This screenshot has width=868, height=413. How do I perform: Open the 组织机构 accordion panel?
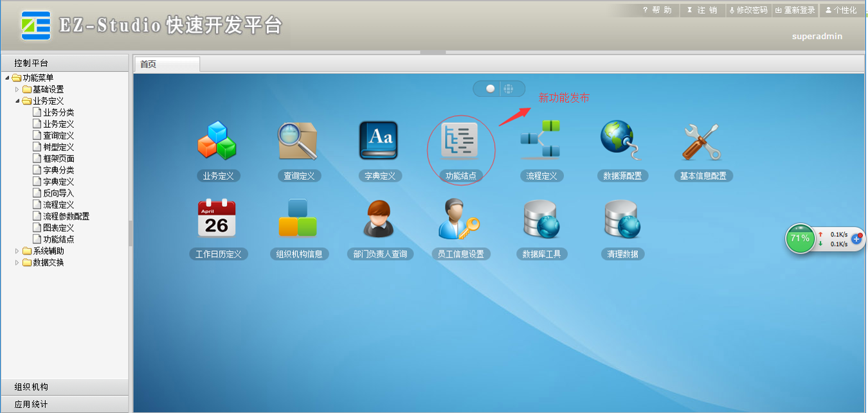pos(64,387)
